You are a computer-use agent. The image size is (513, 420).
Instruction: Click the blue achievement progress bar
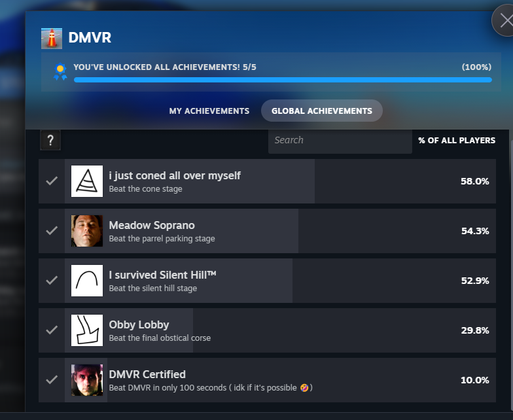click(283, 80)
